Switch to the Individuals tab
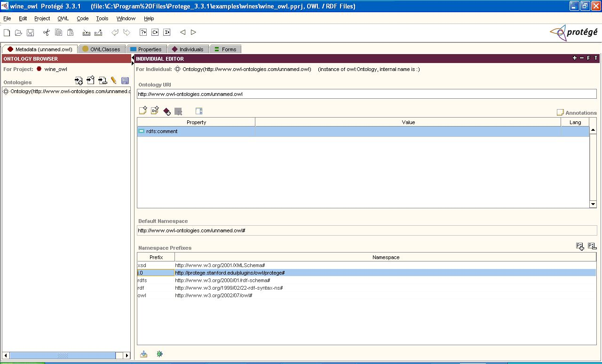Image resolution: width=602 pixels, height=364 pixels. point(188,49)
